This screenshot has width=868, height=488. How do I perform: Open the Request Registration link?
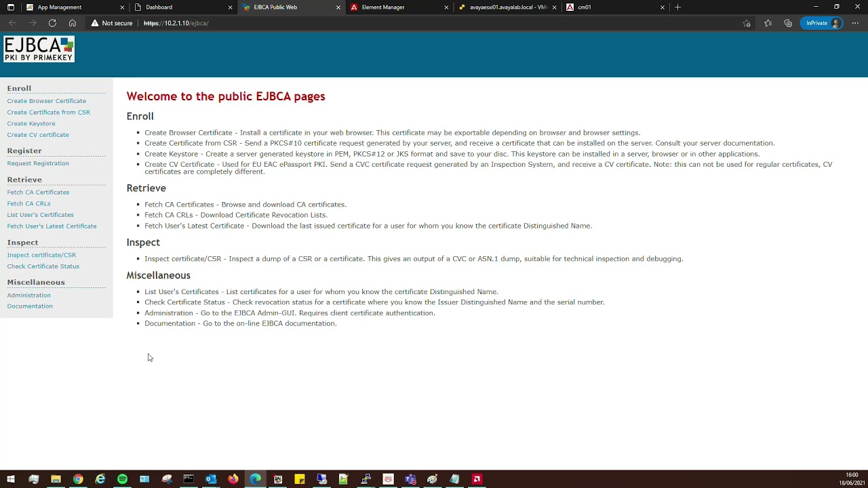point(38,163)
